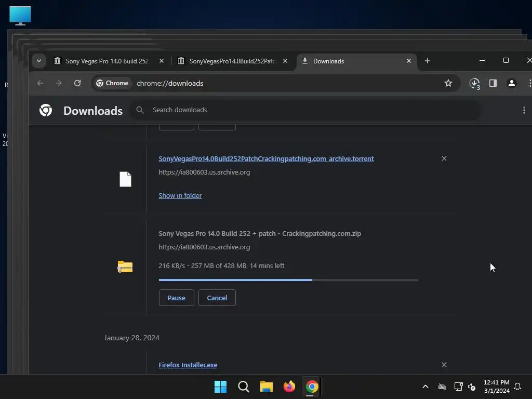Open the downloads page more actions menu

524,110
